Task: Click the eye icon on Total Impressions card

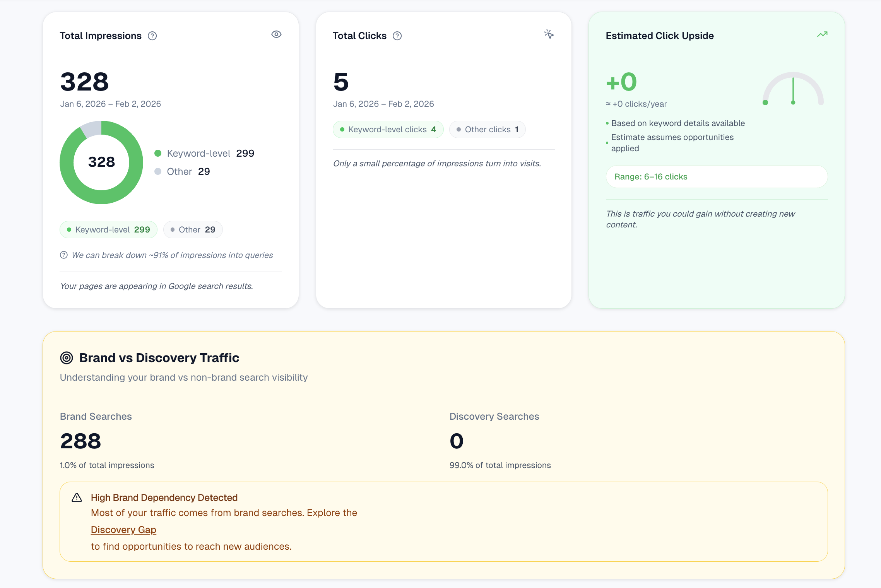Action: pos(276,34)
